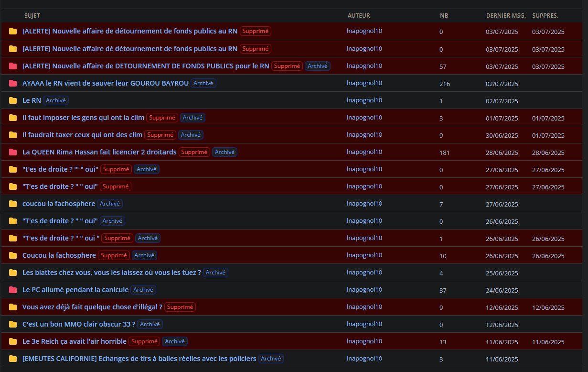
Task: Click the message count 13
Action: click(443, 342)
